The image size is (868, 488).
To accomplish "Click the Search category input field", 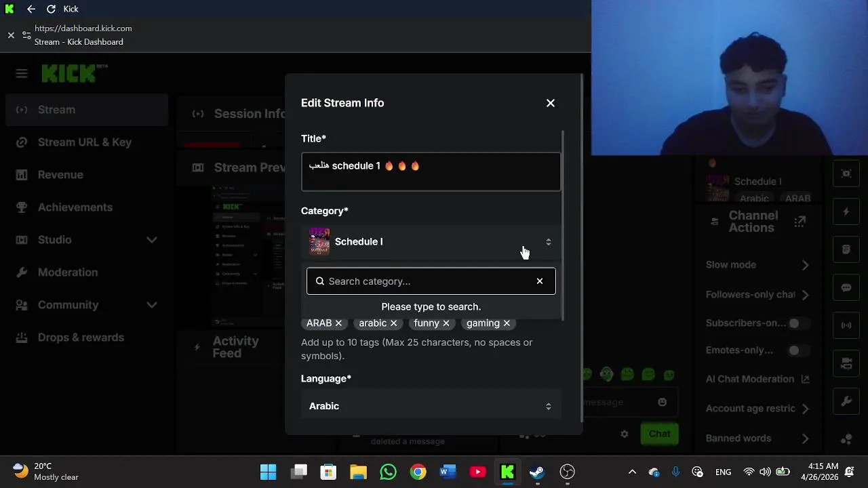I will pos(431,281).
